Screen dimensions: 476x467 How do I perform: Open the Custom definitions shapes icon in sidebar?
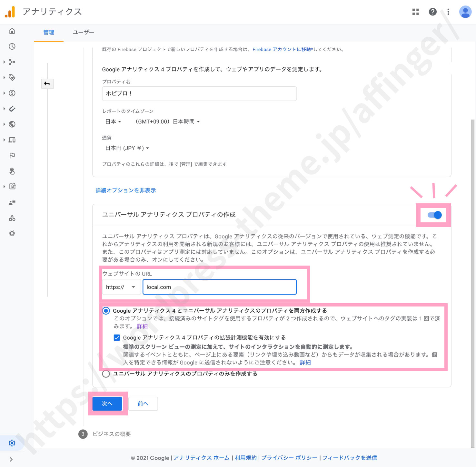pyautogui.click(x=12, y=218)
